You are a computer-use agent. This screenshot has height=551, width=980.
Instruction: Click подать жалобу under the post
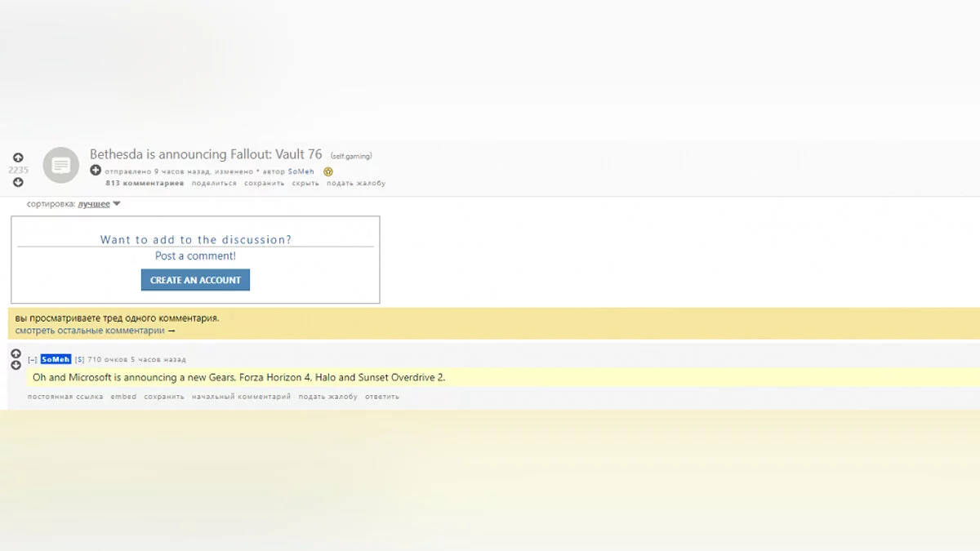(356, 183)
